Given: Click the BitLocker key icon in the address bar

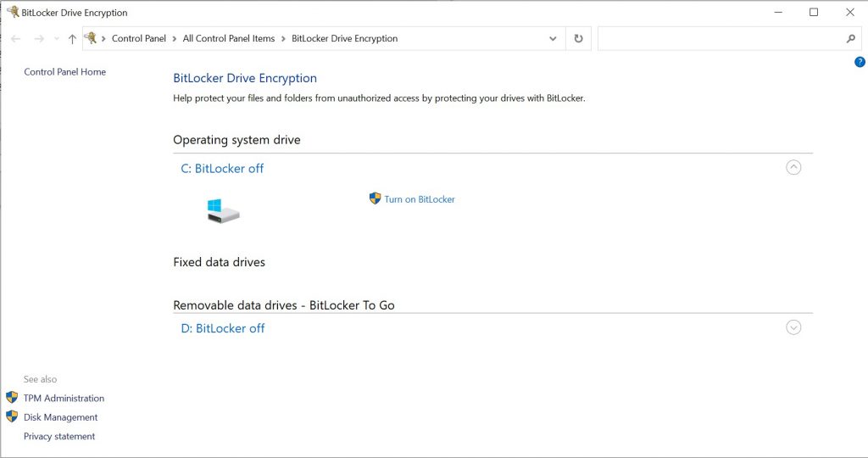Looking at the screenshot, I should (x=91, y=38).
